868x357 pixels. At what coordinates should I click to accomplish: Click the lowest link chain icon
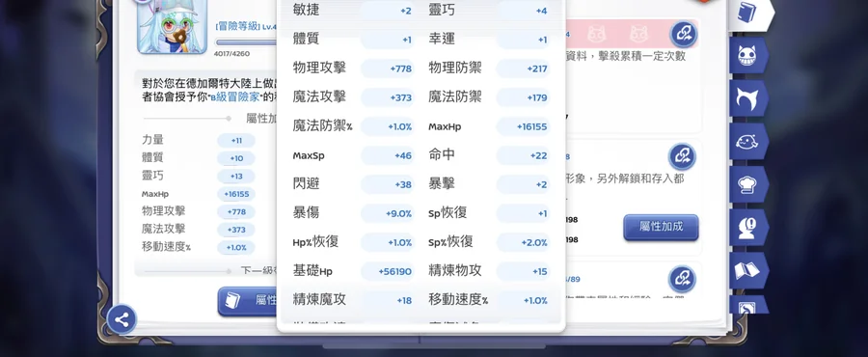click(682, 279)
